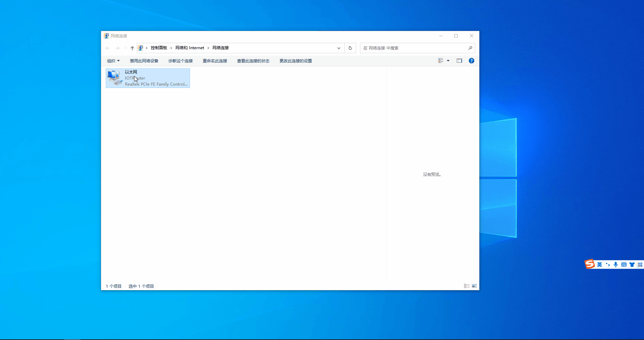Click 诊断这个连接 in the command bar
The width and height of the screenshot is (644, 340).
pyautogui.click(x=181, y=61)
